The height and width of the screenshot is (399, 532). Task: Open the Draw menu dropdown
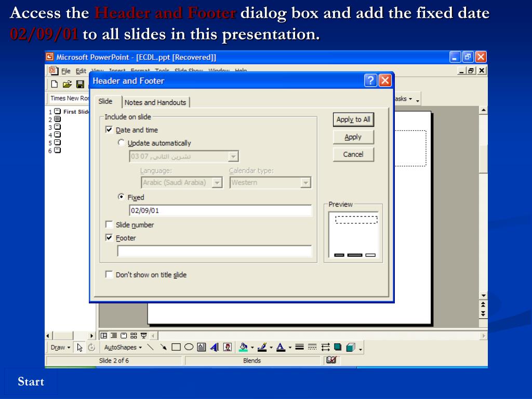coord(60,348)
